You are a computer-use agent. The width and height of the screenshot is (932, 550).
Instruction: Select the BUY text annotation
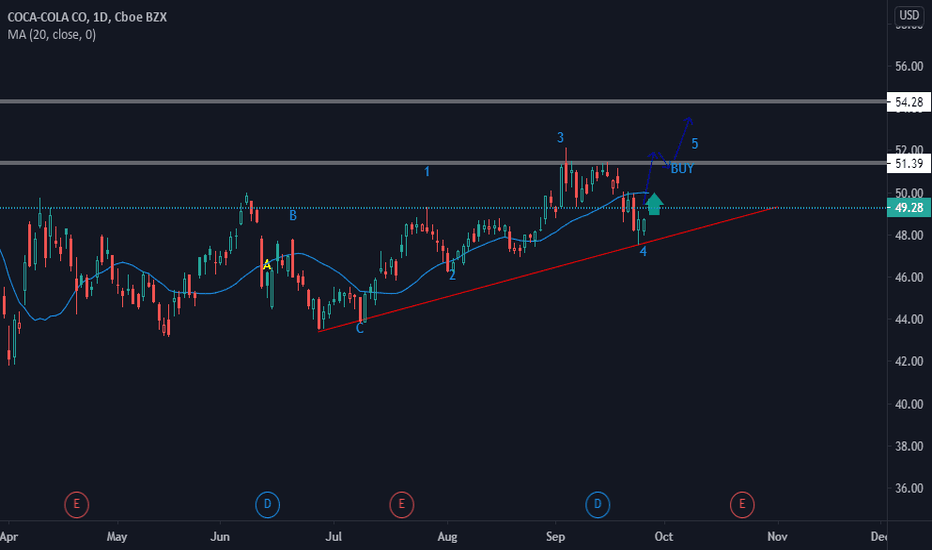tap(682, 169)
